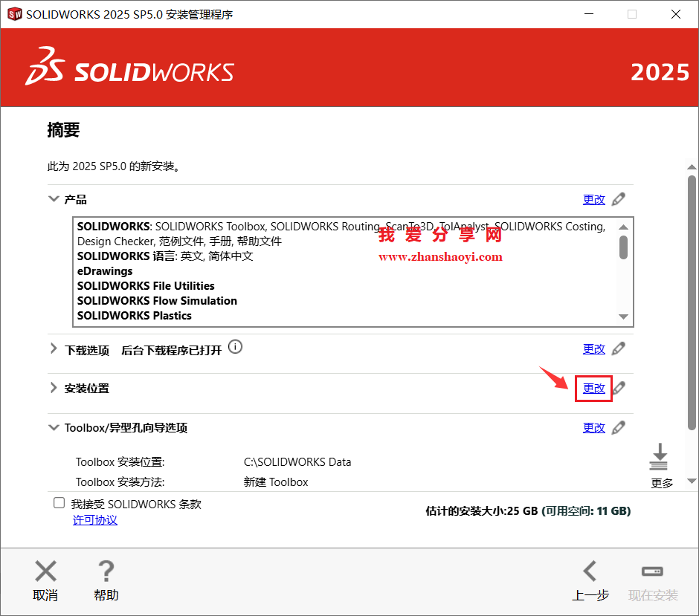This screenshot has height=616, width=699.
Task: Collapse the Toolbox/异型孔向导选项 section
Action: tap(54, 427)
